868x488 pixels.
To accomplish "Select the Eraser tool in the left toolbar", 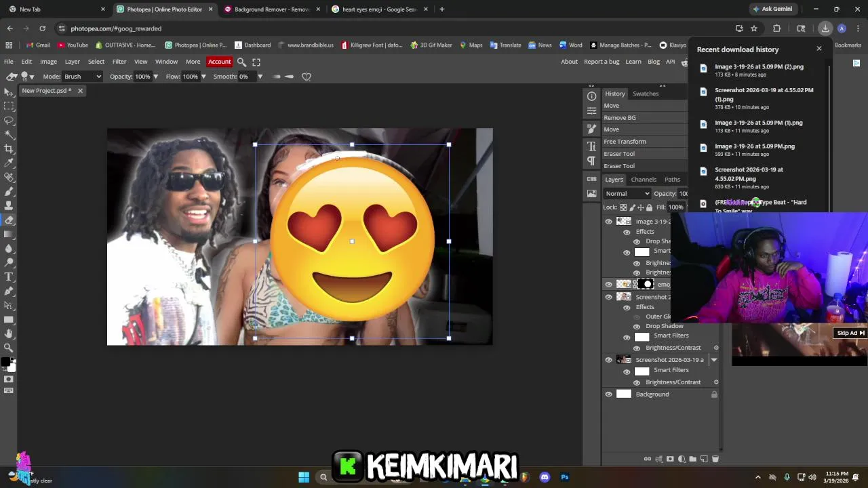I will [x=9, y=220].
